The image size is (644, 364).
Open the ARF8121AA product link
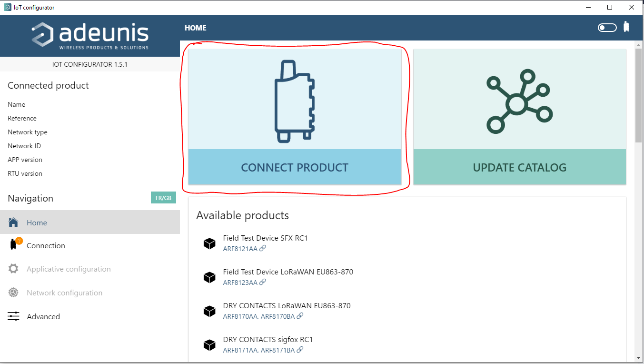coord(240,249)
